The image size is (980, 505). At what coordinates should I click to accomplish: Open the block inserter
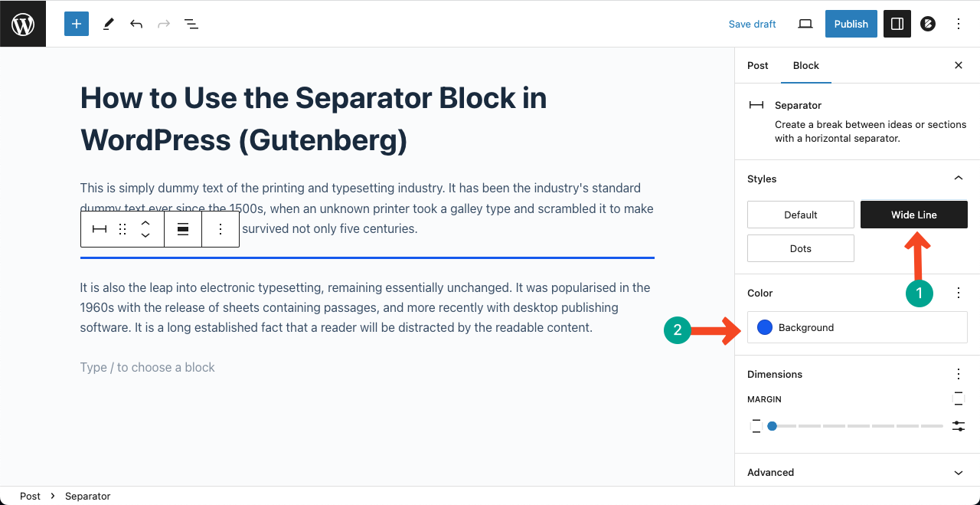tap(76, 24)
